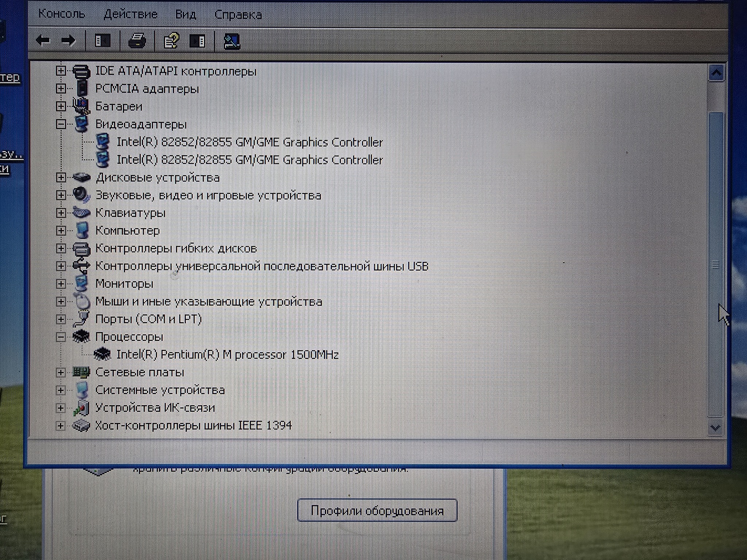
Task: Click the Back arrow toolbar icon
Action: (43, 40)
